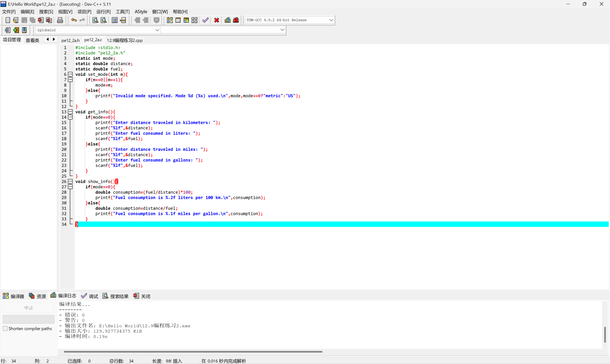Open the 运行[R] menu

point(103,11)
